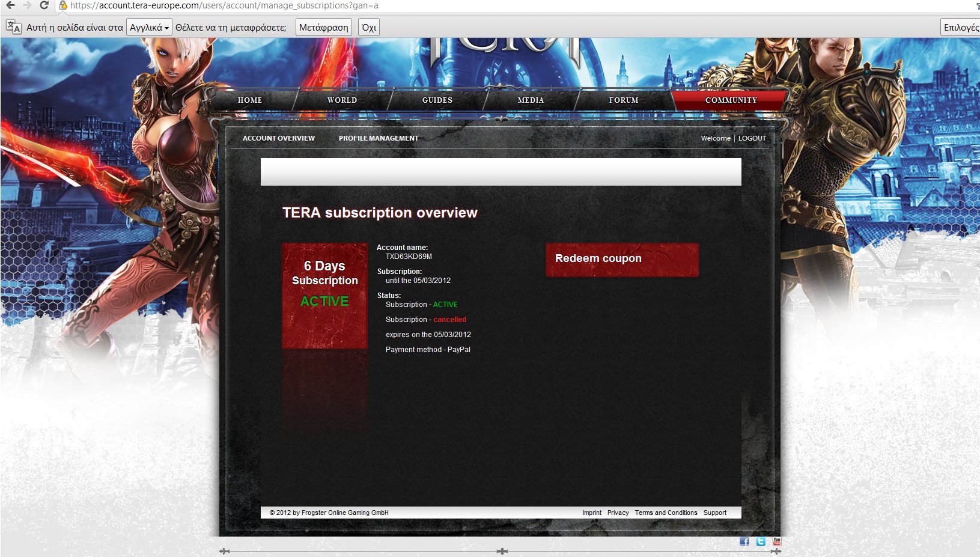Click the 6 Days Subscription ACTIVE tile
This screenshot has height=557, width=980.
[324, 296]
